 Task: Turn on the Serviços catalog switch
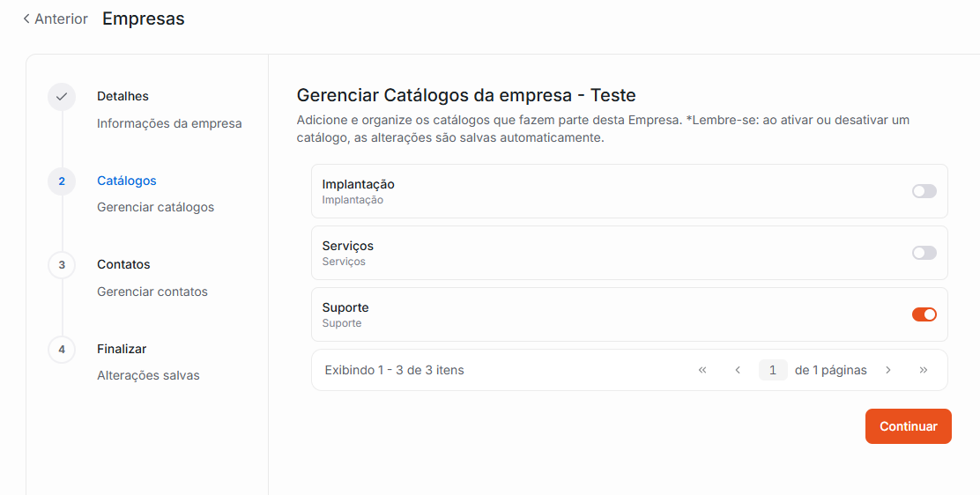coord(924,253)
